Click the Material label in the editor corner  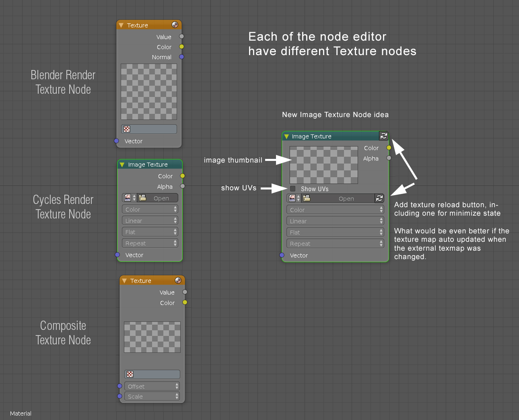21,414
